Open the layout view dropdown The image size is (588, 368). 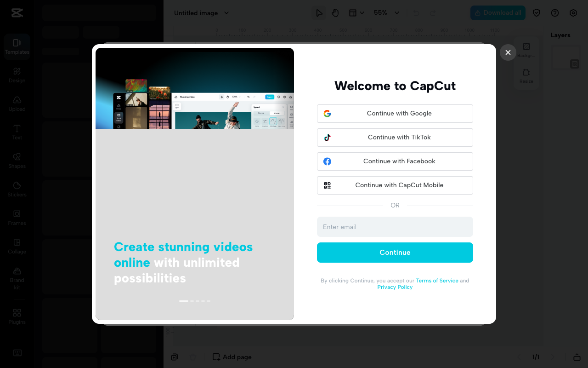[x=356, y=13]
